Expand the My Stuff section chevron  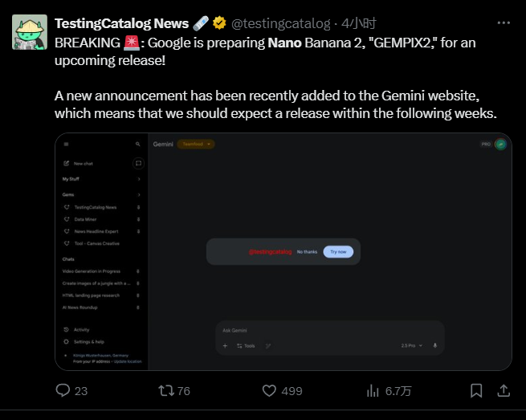point(139,178)
